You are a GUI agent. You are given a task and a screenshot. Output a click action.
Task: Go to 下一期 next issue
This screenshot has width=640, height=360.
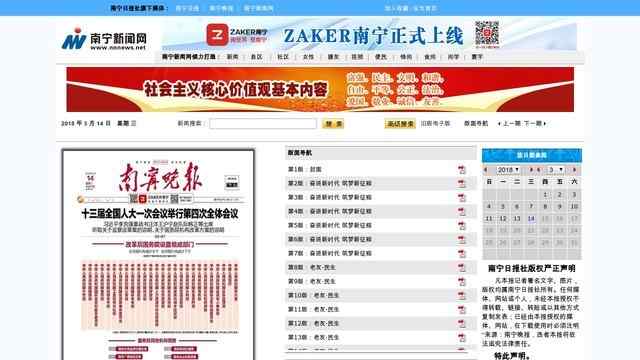[535, 123]
